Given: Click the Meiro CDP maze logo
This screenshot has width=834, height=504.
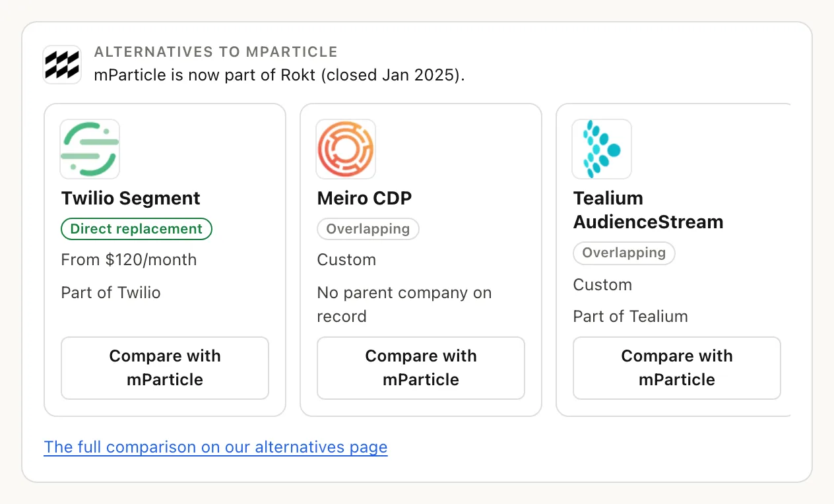Looking at the screenshot, I should click(346, 149).
